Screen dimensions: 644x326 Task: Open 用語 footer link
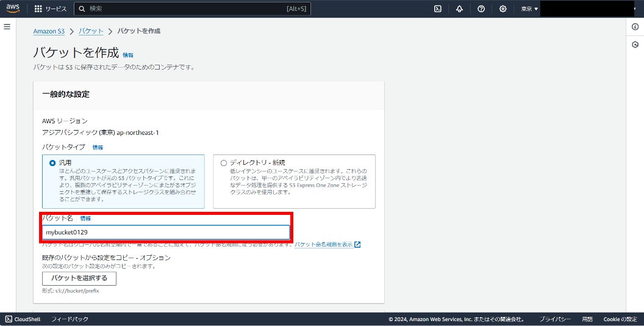(587, 319)
